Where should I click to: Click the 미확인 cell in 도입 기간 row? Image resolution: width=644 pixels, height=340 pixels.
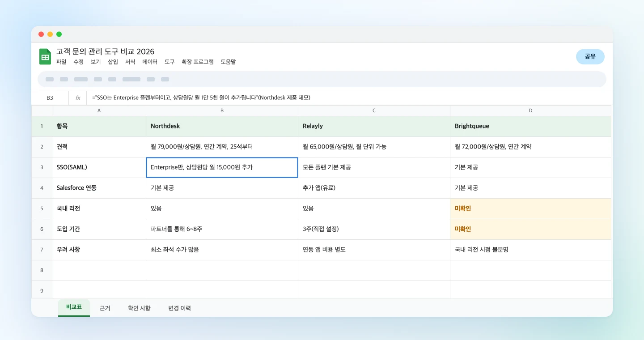pos(530,229)
